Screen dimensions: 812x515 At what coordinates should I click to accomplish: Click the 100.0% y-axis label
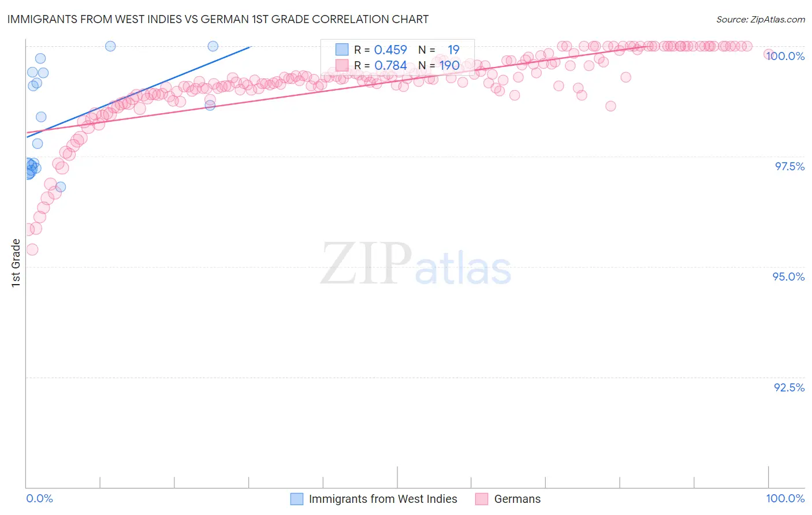point(785,56)
